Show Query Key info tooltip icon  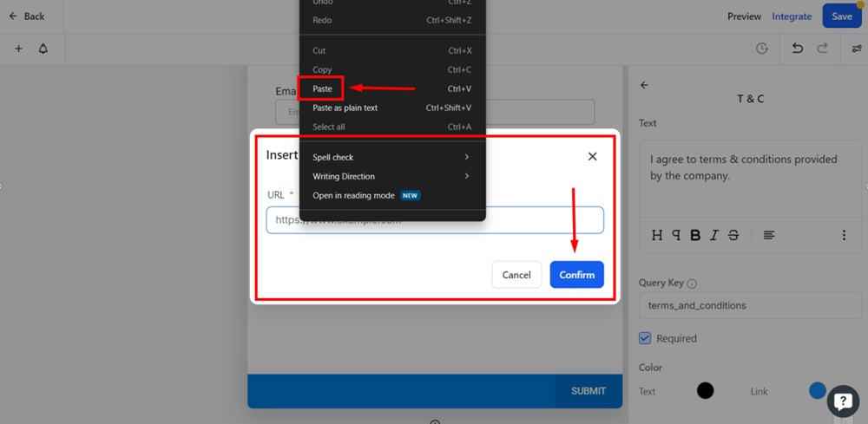[692, 284]
